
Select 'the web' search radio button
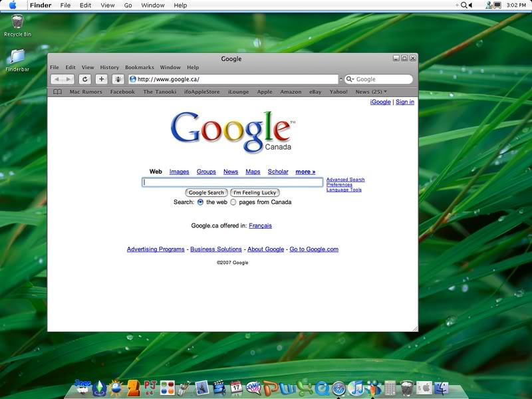point(200,202)
